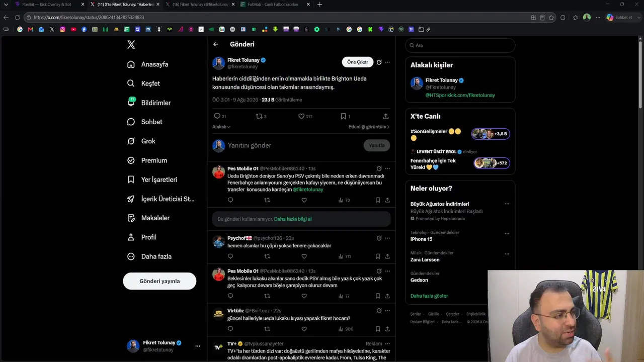
Task: Open Anasayfa in the sidebar
Action: [x=148, y=64]
